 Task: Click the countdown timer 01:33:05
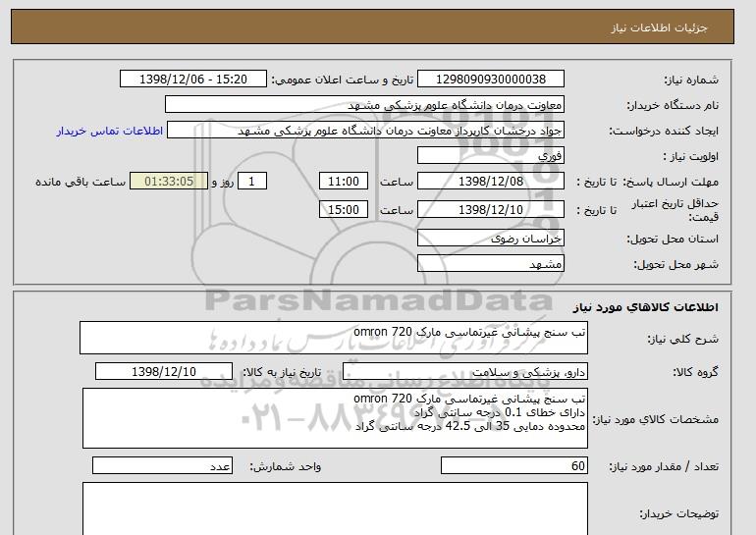169,182
